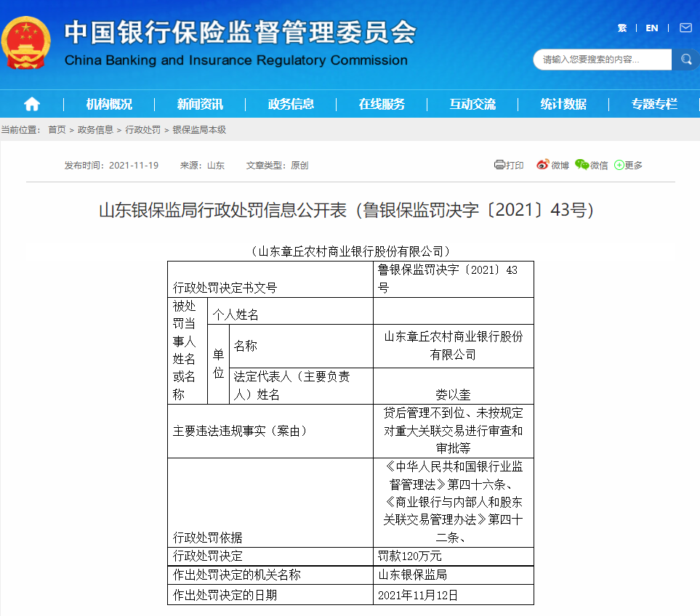The height and width of the screenshot is (616, 700).
Task: Click the header title 中国银行保险监督管理委员会
Action: click(x=240, y=33)
